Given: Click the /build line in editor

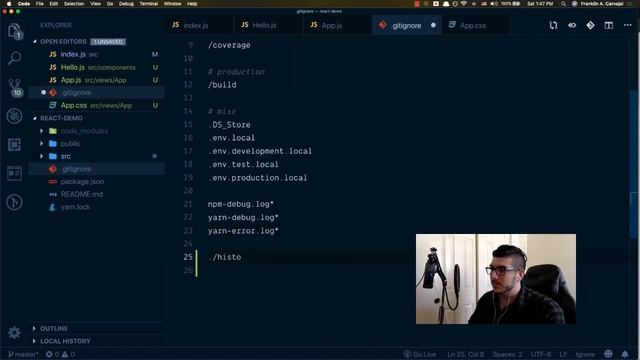Looking at the screenshot, I should [x=222, y=85].
